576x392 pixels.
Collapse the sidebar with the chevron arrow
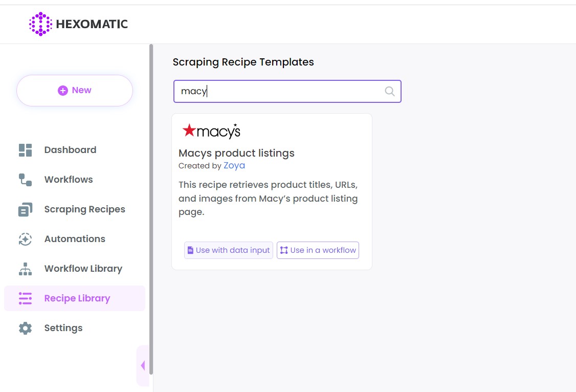[x=143, y=365]
